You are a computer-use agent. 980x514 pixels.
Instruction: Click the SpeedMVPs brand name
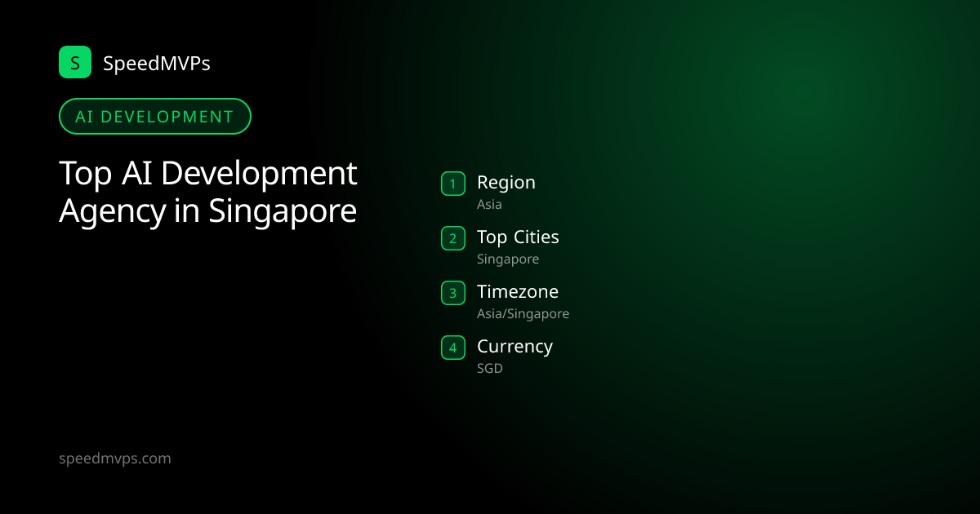pyautogui.click(x=157, y=63)
